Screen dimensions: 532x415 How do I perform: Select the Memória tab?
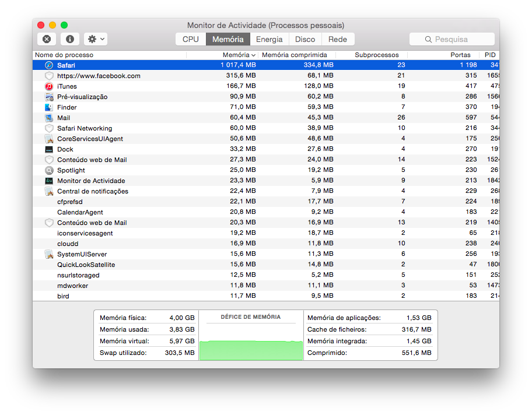point(228,39)
